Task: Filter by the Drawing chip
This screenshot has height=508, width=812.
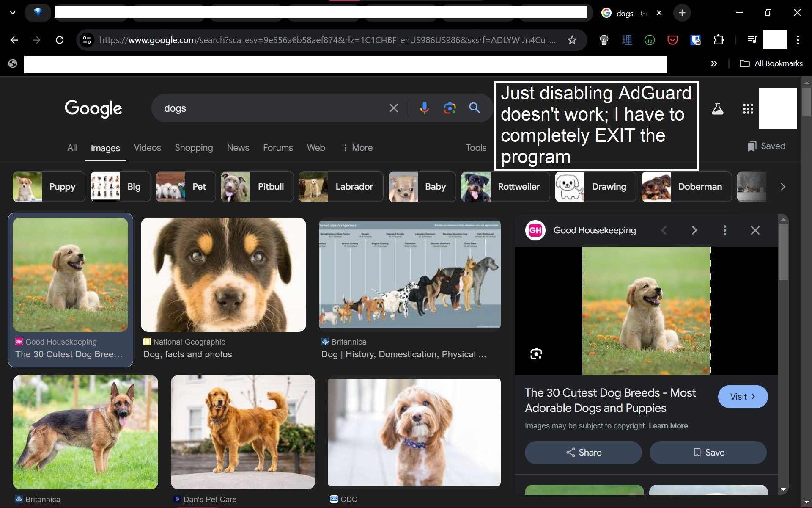Action: click(x=595, y=187)
